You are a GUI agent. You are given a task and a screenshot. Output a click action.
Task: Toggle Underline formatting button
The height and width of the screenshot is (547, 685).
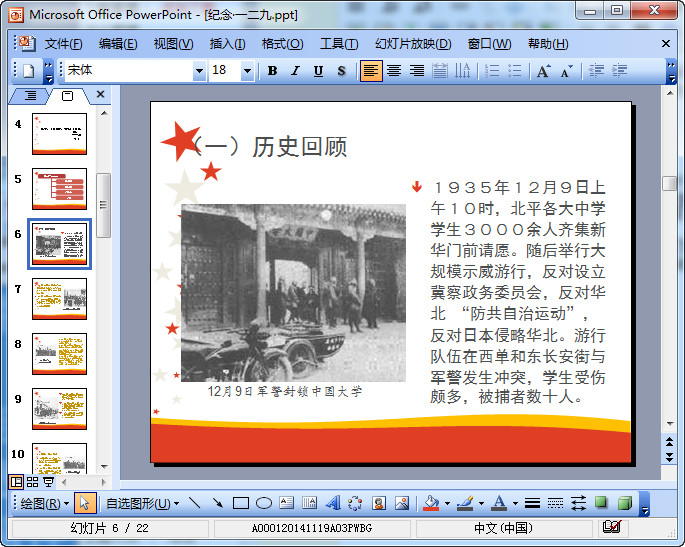tap(318, 70)
